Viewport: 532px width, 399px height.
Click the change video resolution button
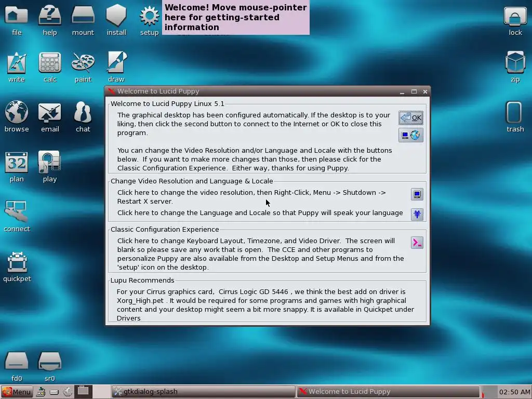(x=417, y=194)
